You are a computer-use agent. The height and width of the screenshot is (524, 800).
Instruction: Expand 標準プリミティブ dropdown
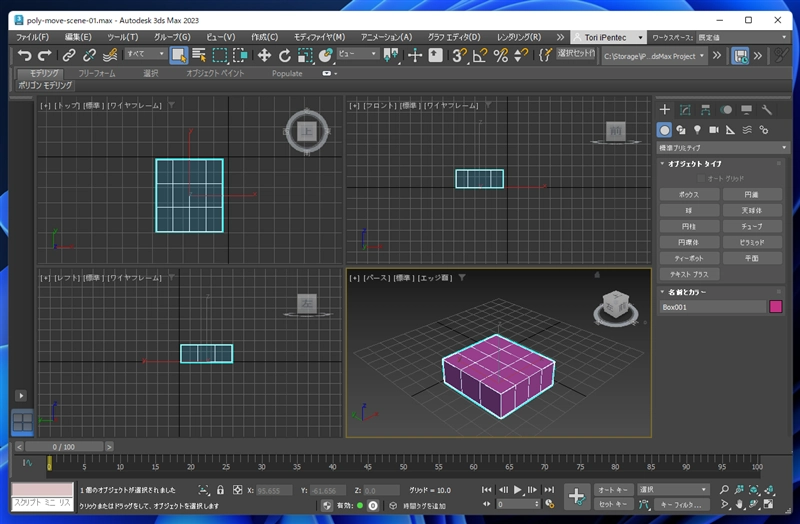tap(722, 148)
